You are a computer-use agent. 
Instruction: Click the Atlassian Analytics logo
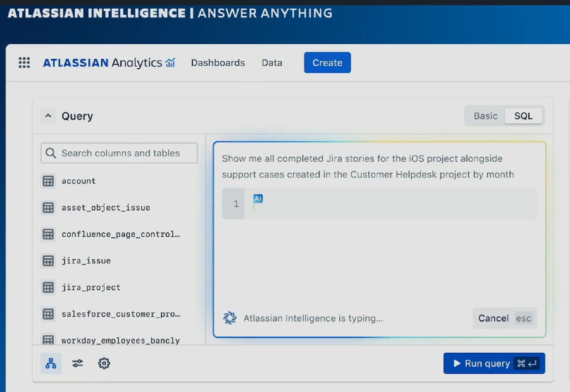(109, 63)
